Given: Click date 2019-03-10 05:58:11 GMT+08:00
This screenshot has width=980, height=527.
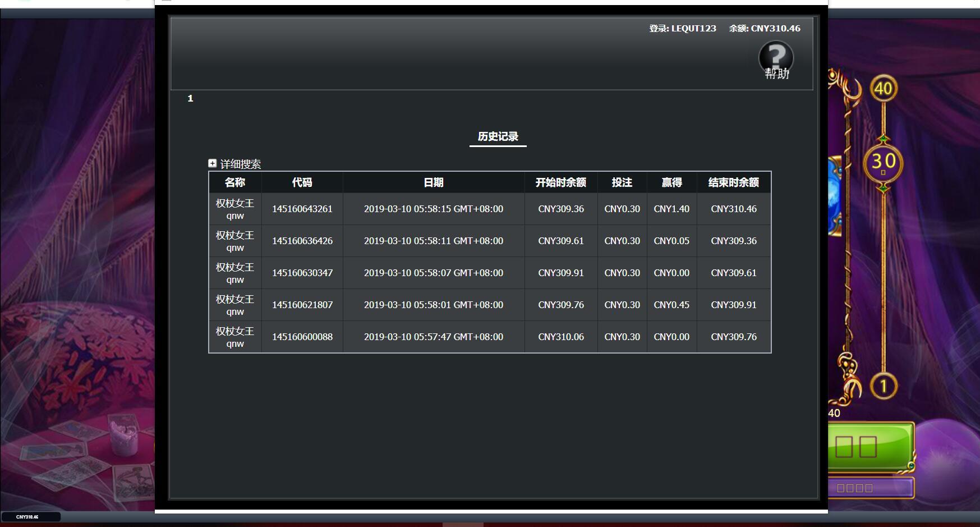Looking at the screenshot, I should pos(434,241).
